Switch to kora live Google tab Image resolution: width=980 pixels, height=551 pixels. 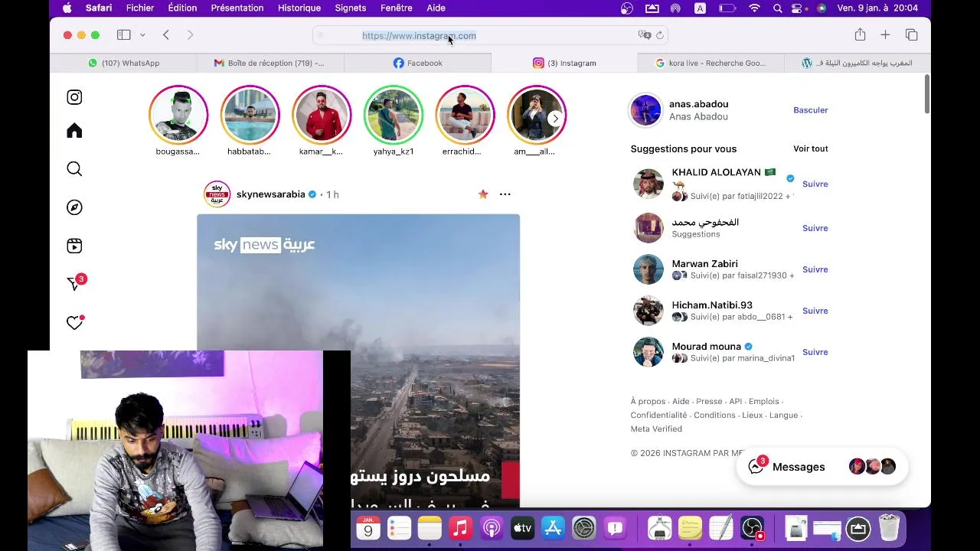(x=710, y=63)
